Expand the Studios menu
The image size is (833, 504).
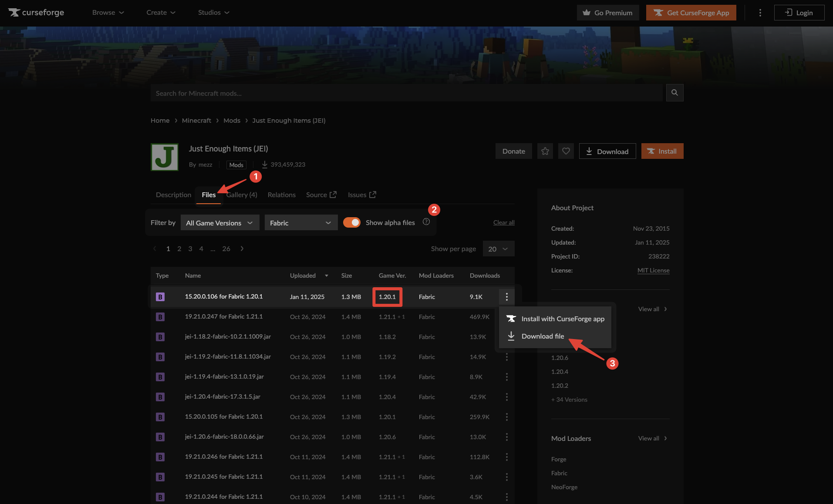tap(213, 13)
